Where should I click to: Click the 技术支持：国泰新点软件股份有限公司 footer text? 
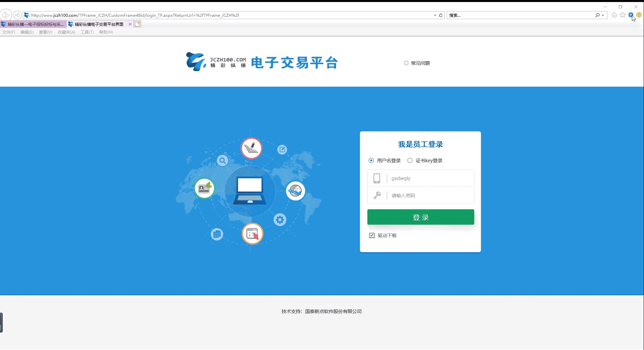pyautogui.click(x=322, y=311)
